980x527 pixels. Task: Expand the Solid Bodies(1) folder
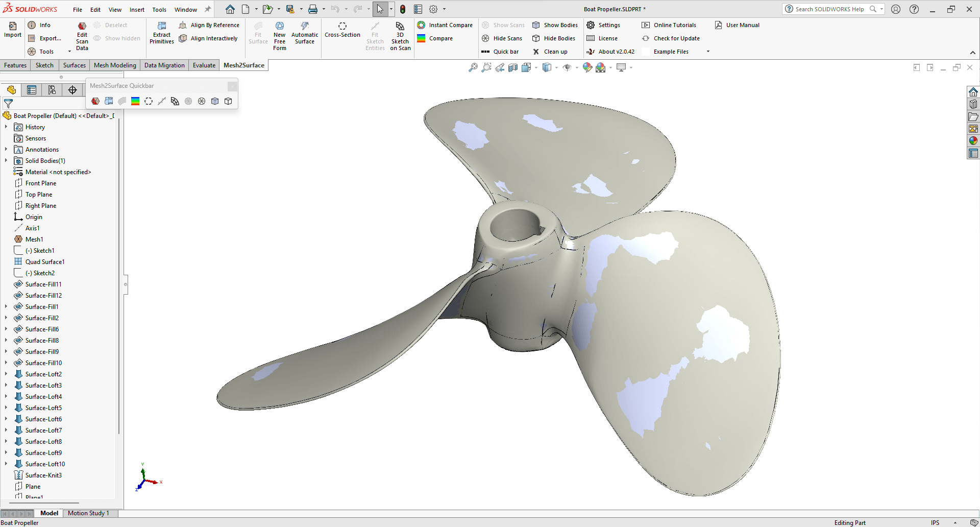(6, 161)
